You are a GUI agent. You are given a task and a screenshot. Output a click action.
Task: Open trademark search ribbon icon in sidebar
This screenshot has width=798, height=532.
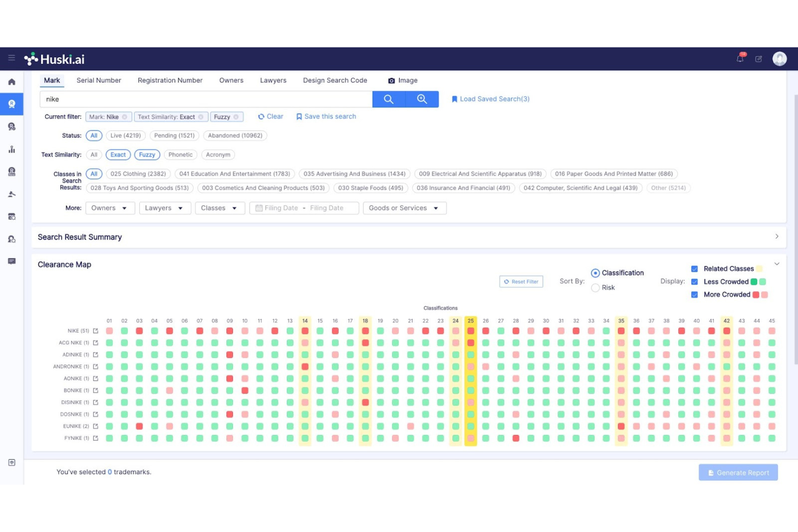pyautogui.click(x=11, y=104)
